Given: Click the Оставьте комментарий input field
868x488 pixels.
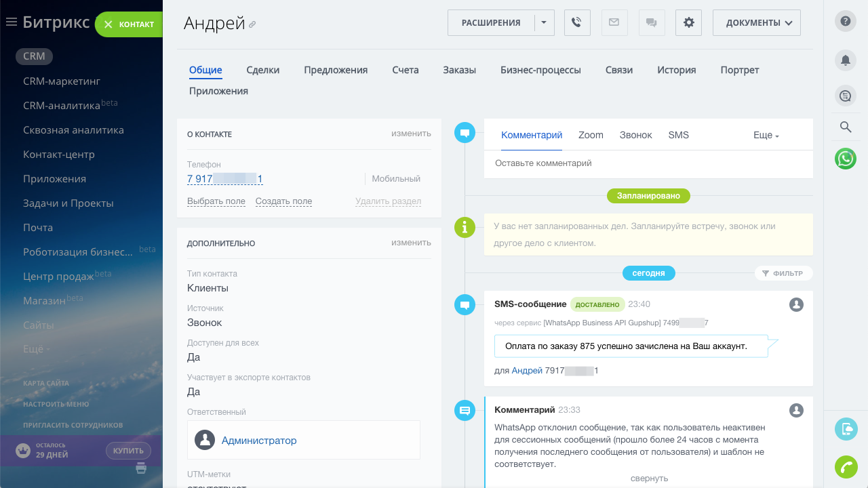Looking at the screenshot, I should point(648,163).
